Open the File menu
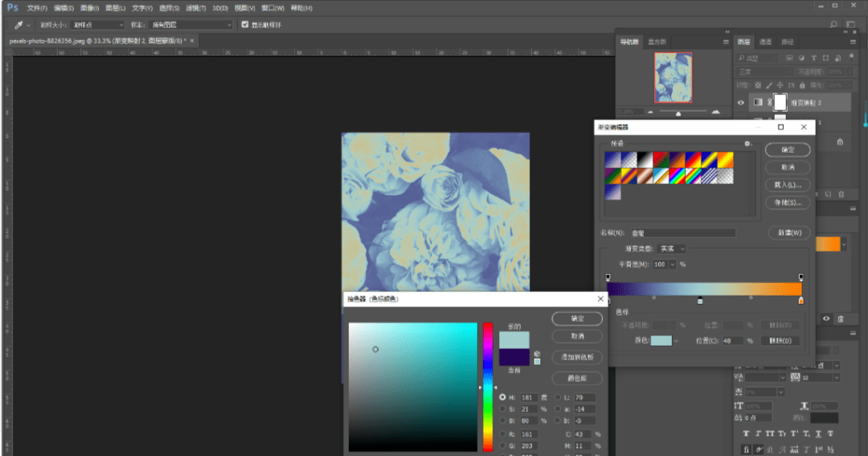This screenshot has width=868, height=456. click(37, 8)
